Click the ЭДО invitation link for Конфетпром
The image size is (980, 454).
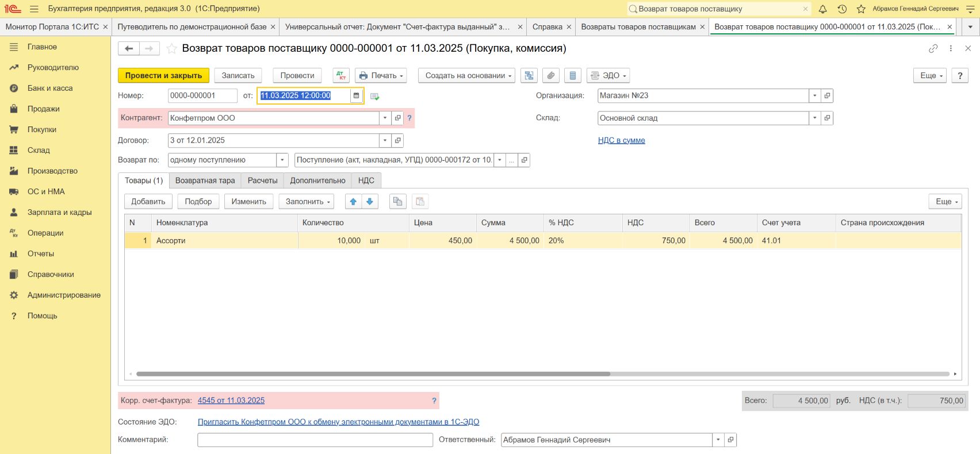coord(338,422)
